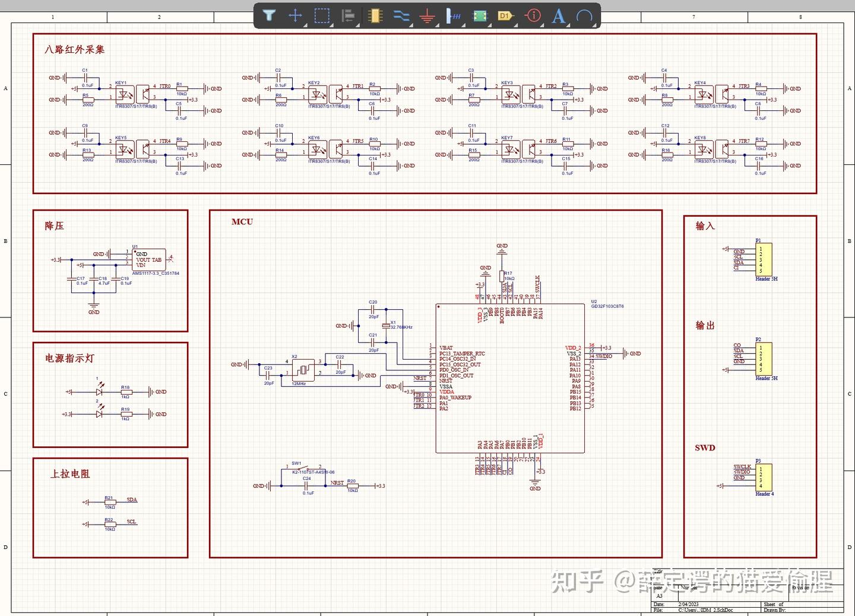Select the red directive info tool

tap(533, 15)
